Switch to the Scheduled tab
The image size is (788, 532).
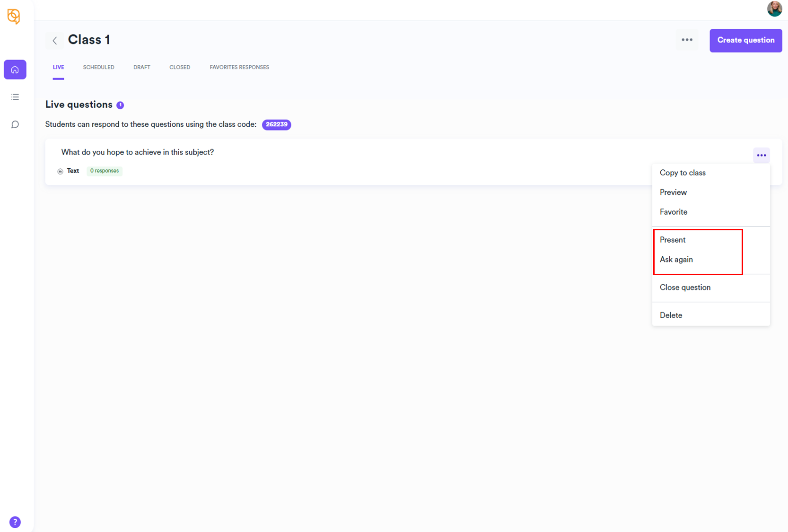pyautogui.click(x=98, y=67)
